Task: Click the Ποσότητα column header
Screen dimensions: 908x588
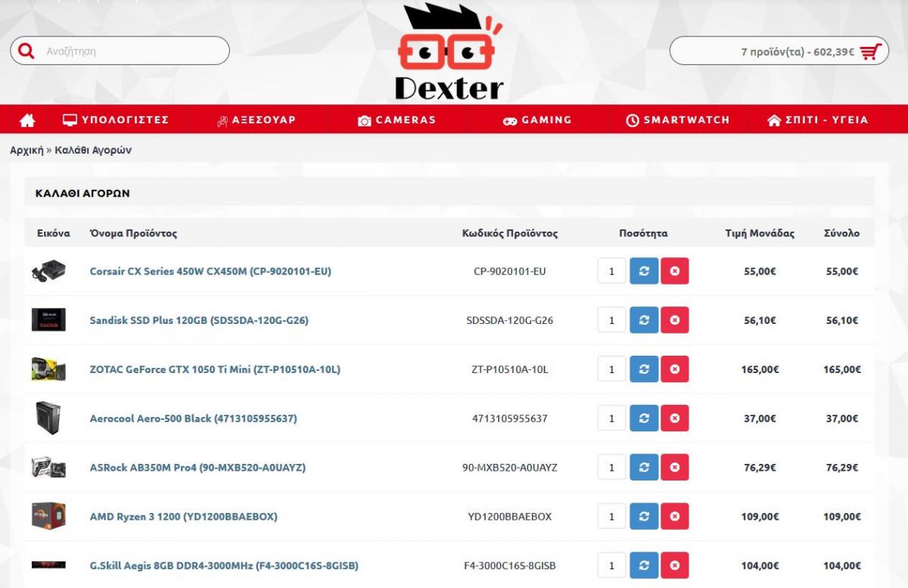Action: coord(643,233)
